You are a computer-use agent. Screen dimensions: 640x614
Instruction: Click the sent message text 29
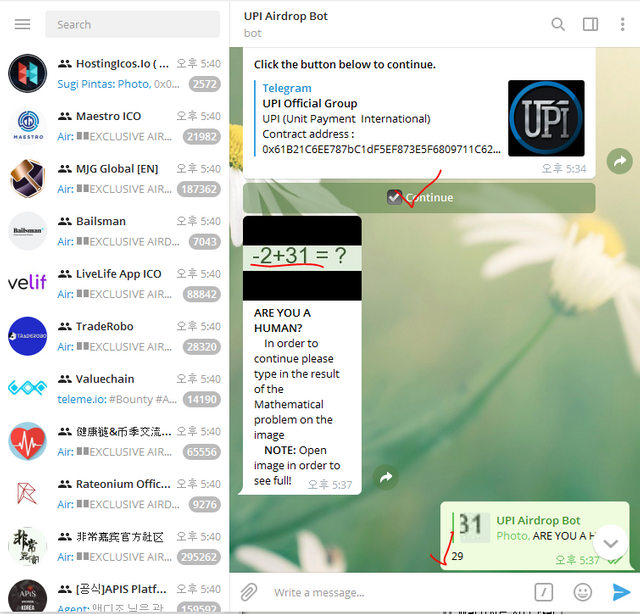click(x=457, y=556)
